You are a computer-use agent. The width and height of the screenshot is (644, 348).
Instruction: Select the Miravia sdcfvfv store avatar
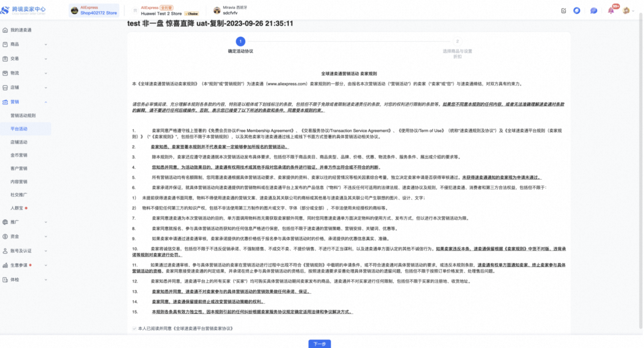click(217, 10)
